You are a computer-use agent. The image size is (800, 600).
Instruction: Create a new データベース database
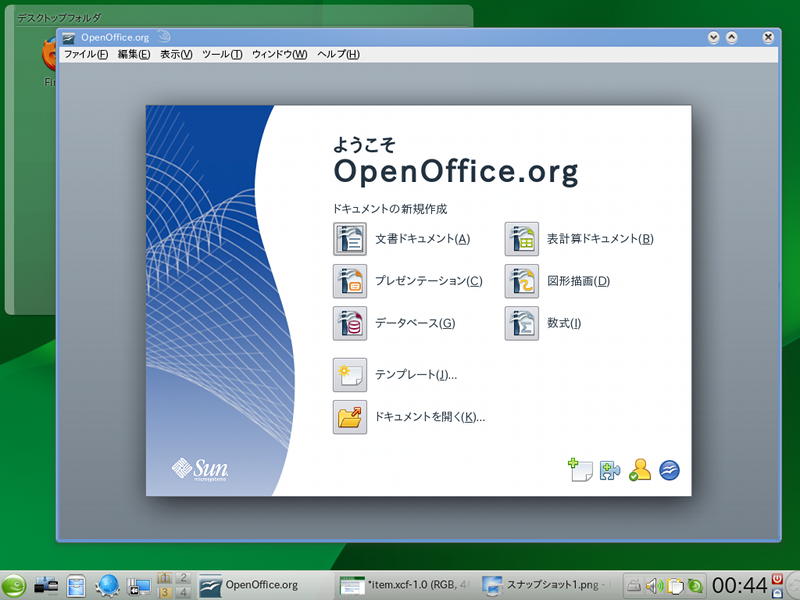[351, 323]
